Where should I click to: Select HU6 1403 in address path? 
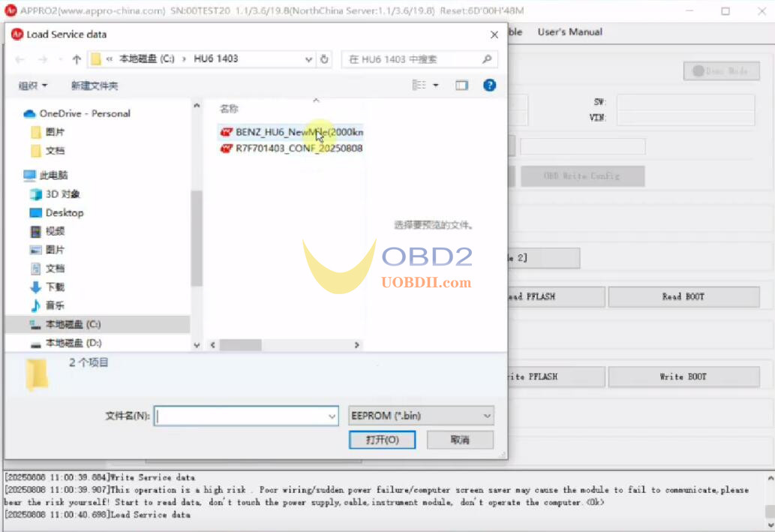[x=215, y=59]
